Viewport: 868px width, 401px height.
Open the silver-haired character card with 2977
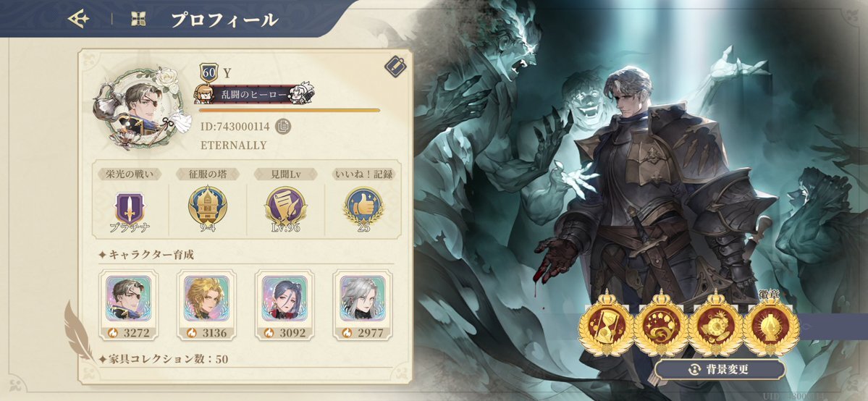(x=363, y=305)
